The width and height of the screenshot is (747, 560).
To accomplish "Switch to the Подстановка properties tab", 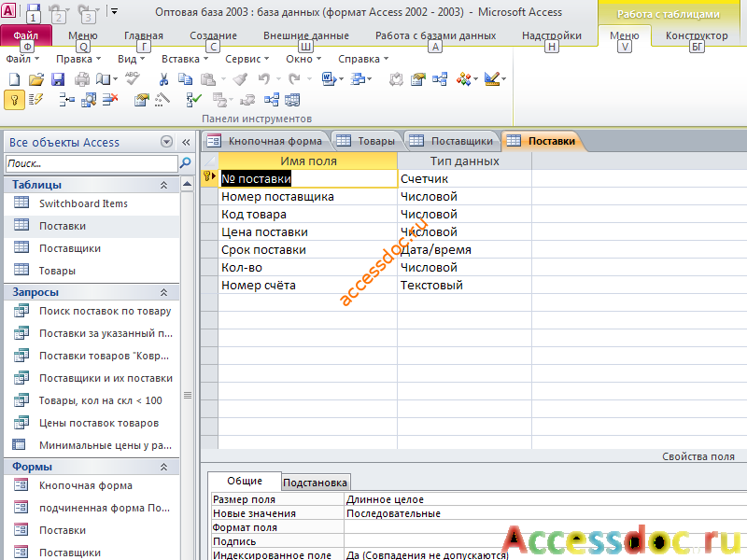I will click(x=315, y=483).
